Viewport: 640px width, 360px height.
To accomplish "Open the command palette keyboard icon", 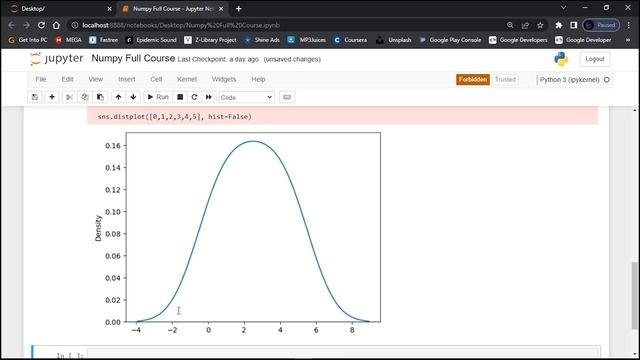I will tap(287, 97).
